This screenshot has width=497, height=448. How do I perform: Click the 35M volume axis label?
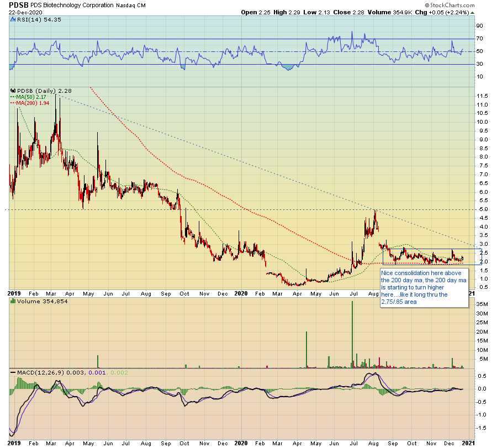(x=483, y=304)
